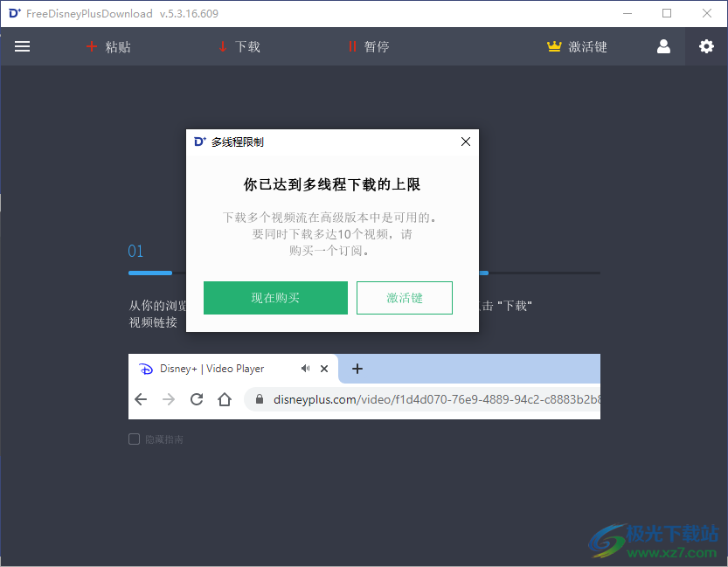Maximize the FreeDisneyPlusDownload window
The image size is (728, 567).
[667, 13]
